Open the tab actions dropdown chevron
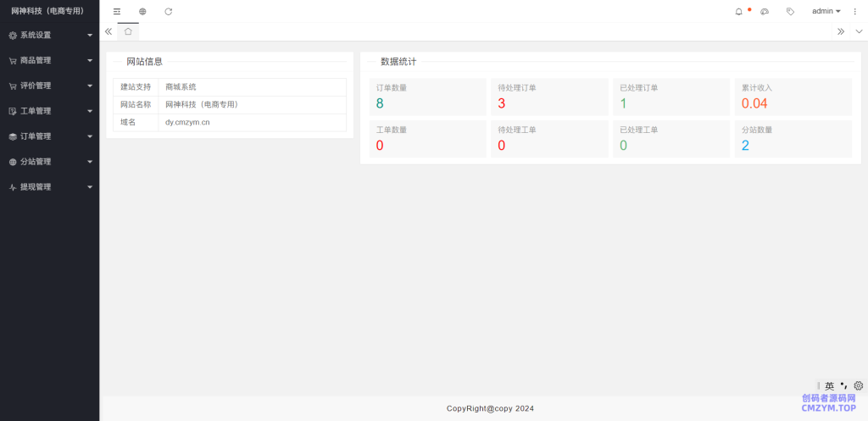 click(x=858, y=31)
